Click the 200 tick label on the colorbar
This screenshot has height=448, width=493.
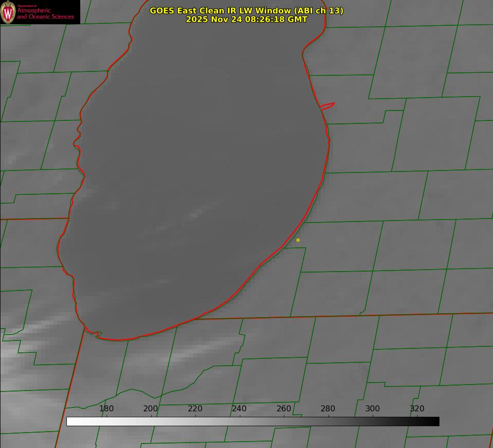tap(151, 408)
